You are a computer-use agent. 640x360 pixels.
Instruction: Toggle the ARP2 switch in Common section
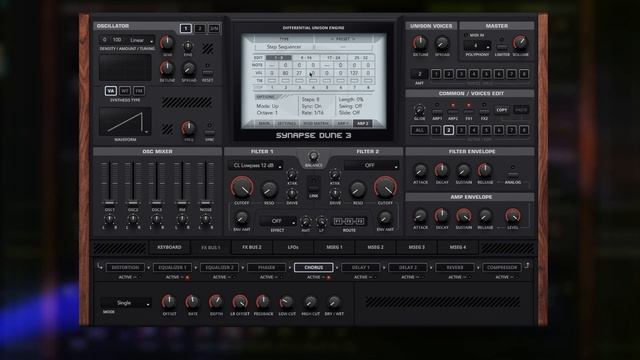pos(453,111)
